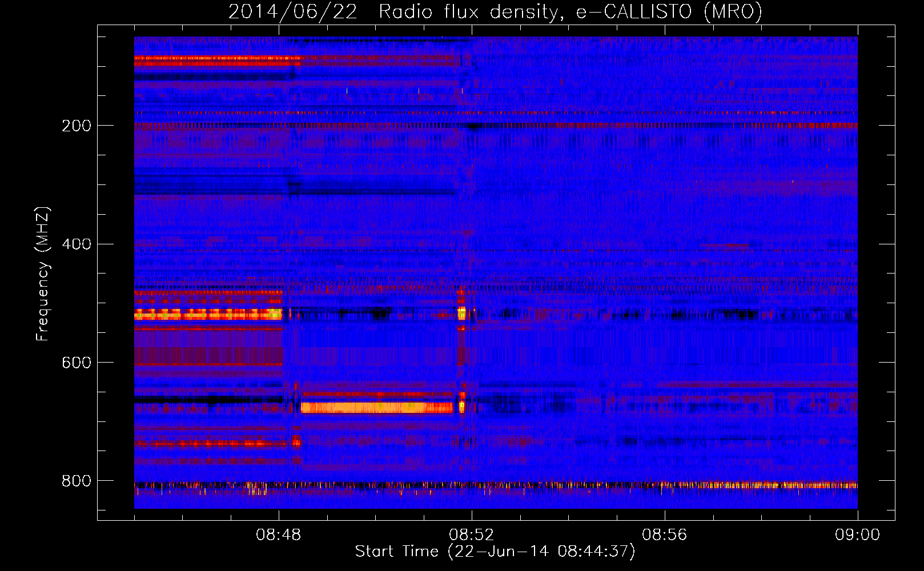
Task: Click the 'Frequency (MHZ)' axis label
Action: [x=43, y=274]
